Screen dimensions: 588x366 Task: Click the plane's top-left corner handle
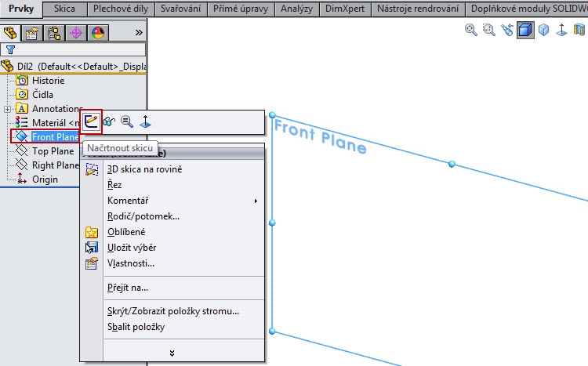click(x=272, y=114)
